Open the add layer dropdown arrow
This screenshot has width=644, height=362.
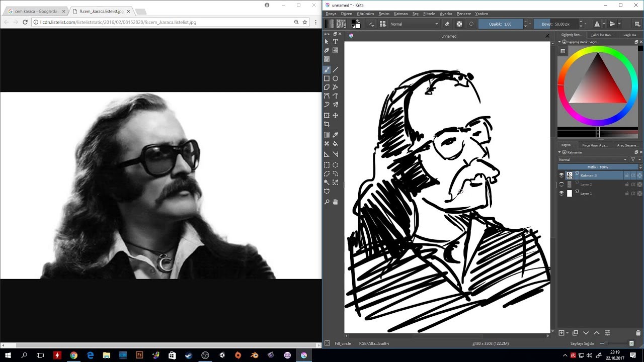[x=568, y=333]
